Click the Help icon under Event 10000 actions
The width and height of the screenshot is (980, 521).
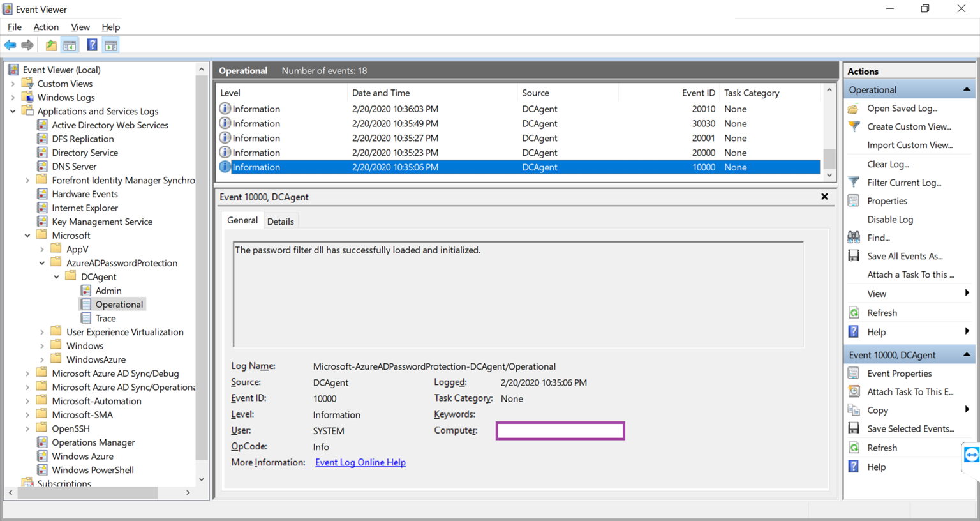854,467
